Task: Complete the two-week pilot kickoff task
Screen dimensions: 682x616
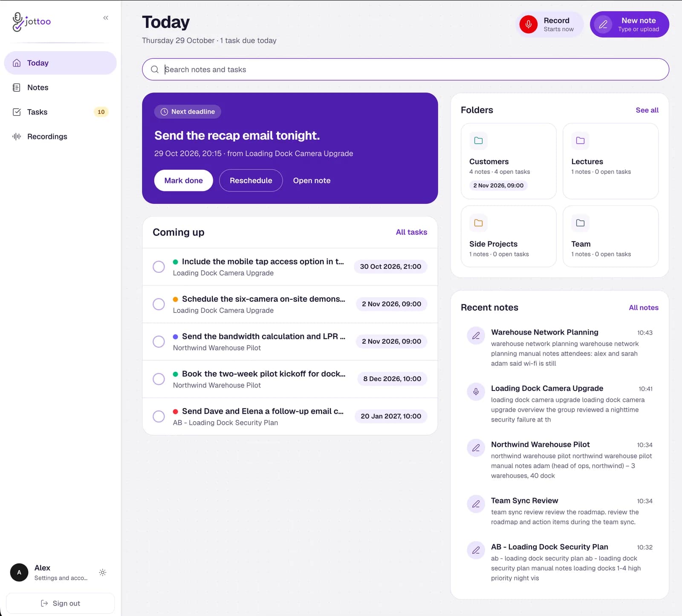Action: [159, 379]
